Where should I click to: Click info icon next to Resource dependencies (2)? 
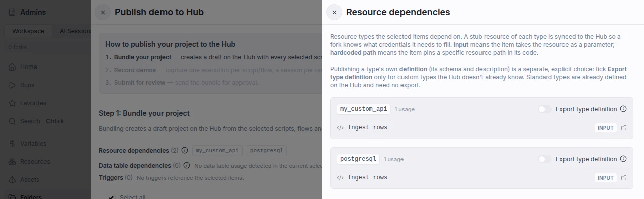[x=185, y=150]
